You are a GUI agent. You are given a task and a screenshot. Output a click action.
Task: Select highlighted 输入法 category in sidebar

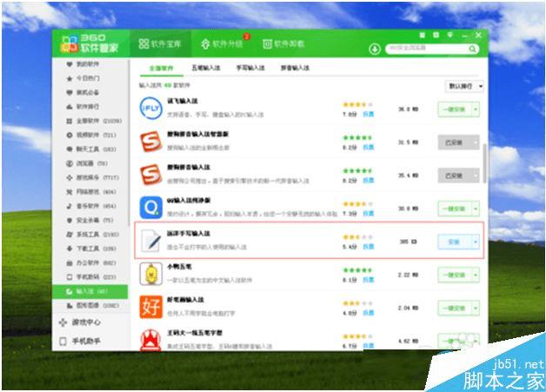click(90, 292)
